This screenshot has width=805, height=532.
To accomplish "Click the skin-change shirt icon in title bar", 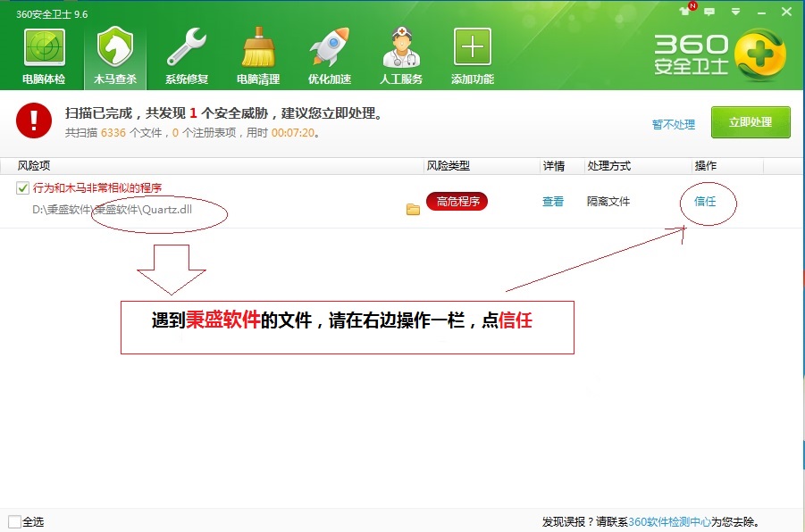I will click(x=685, y=11).
